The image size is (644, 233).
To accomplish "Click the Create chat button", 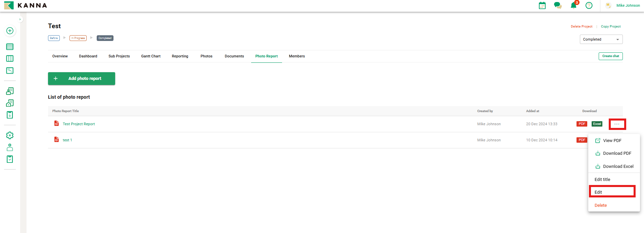I will pos(610,56).
